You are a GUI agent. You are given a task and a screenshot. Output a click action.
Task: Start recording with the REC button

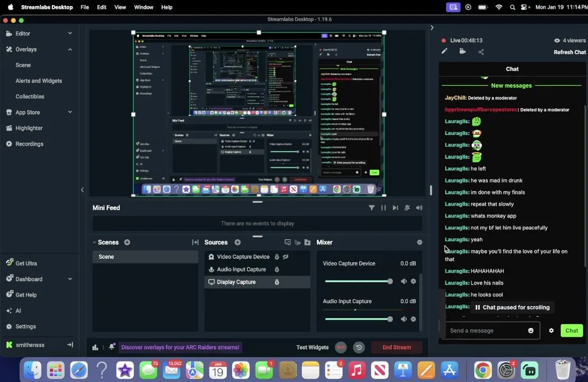pyautogui.click(x=340, y=347)
